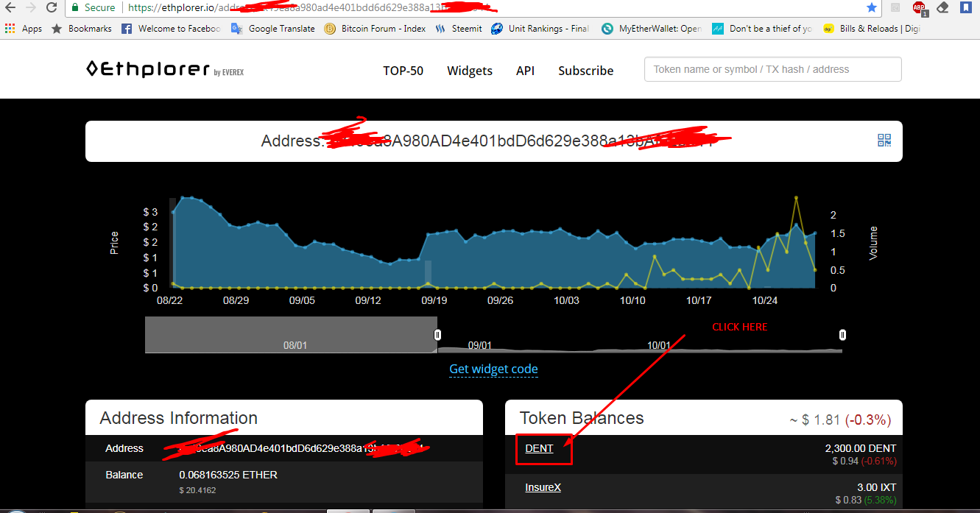Click the Address Information heading
This screenshot has width=980, height=513.
point(179,418)
